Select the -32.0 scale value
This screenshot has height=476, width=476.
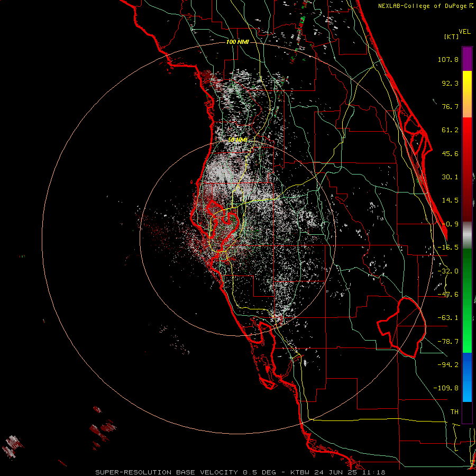click(x=448, y=271)
